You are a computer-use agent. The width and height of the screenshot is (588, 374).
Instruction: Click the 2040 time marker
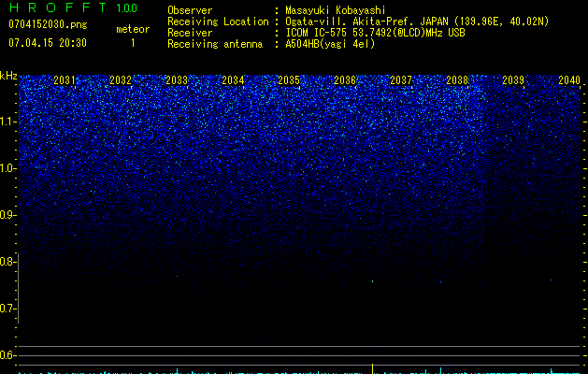tap(569, 79)
